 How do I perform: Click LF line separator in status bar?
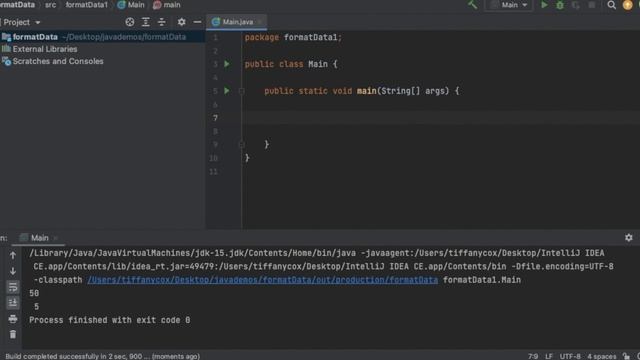tap(549, 356)
